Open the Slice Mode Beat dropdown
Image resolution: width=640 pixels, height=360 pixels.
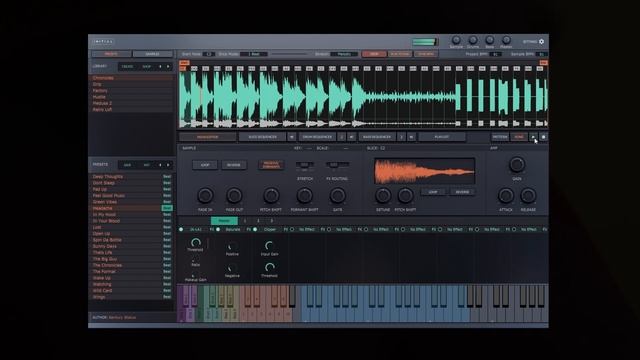pyautogui.click(x=255, y=54)
